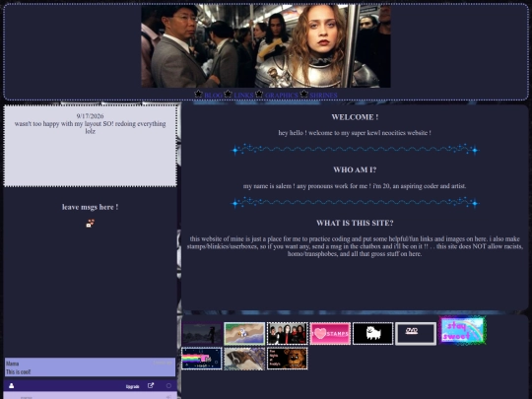
Task: Click the subway header banner image
Action: pyautogui.click(x=266, y=46)
